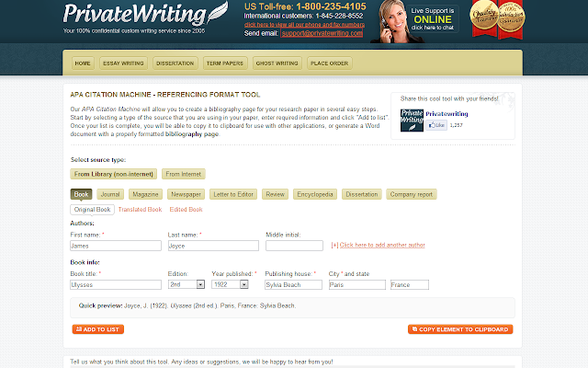
Task: Open the ESSAY WRITING menu item
Action: coord(123,63)
